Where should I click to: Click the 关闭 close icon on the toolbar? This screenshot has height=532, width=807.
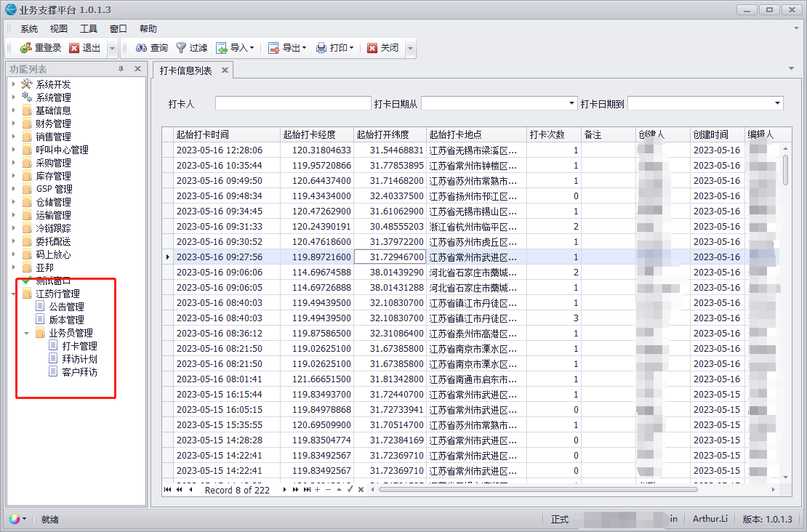tap(372, 47)
